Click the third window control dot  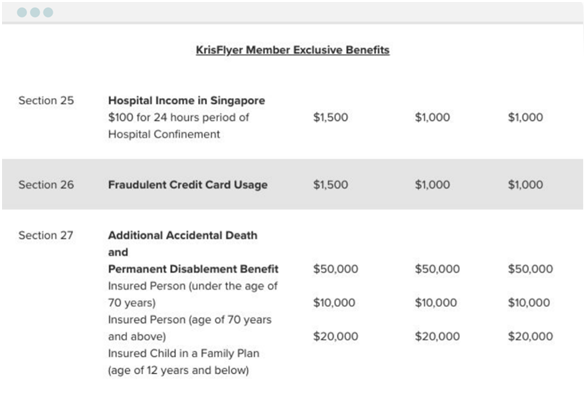pos(48,12)
